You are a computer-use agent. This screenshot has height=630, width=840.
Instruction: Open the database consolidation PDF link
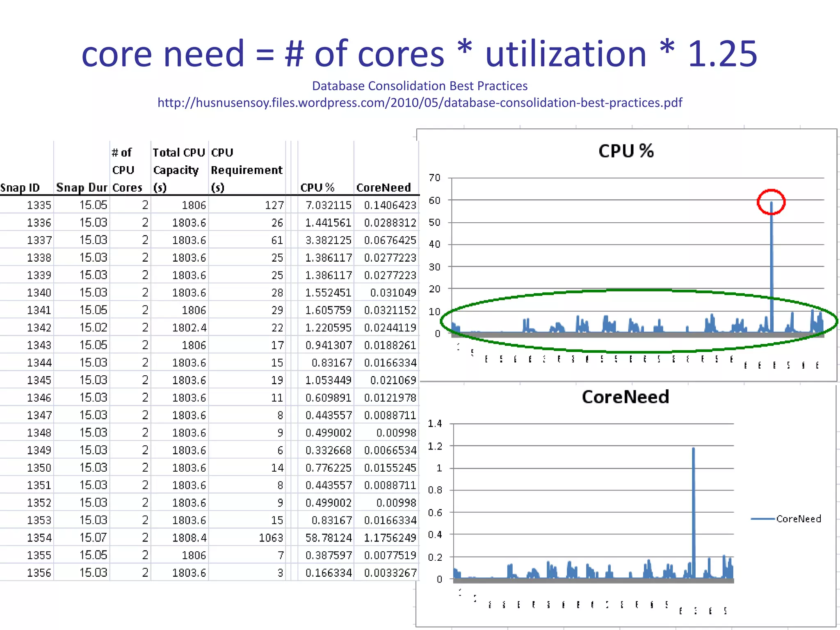(x=420, y=103)
